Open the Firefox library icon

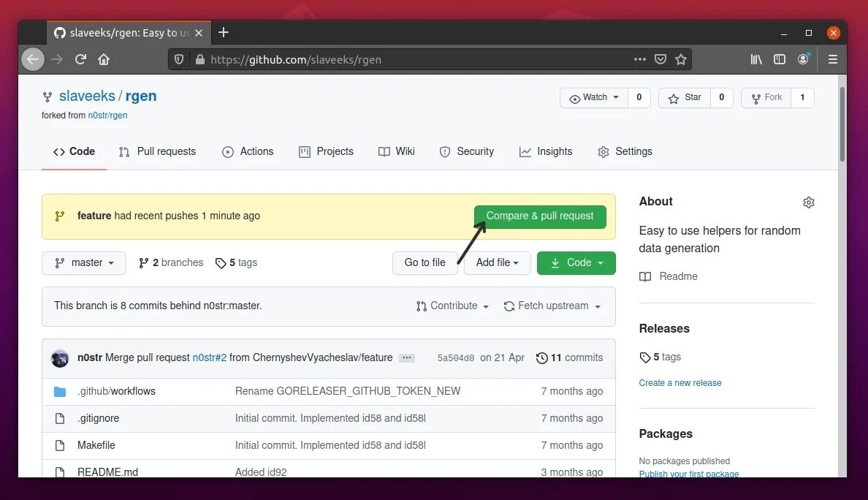pos(756,59)
